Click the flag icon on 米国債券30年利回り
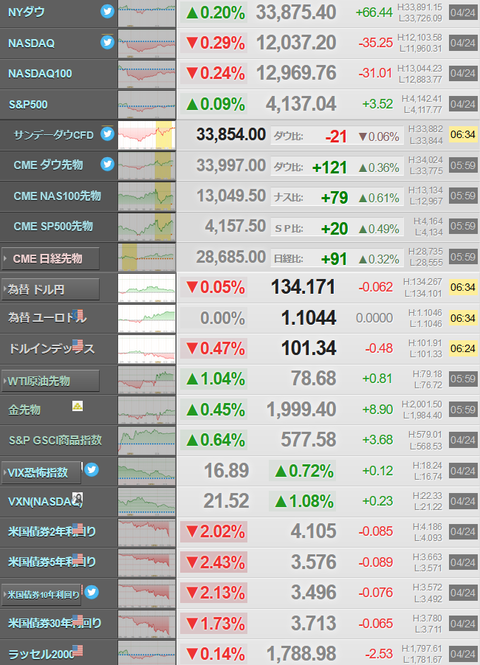This screenshot has height=665, width=480. click(78, 620)
